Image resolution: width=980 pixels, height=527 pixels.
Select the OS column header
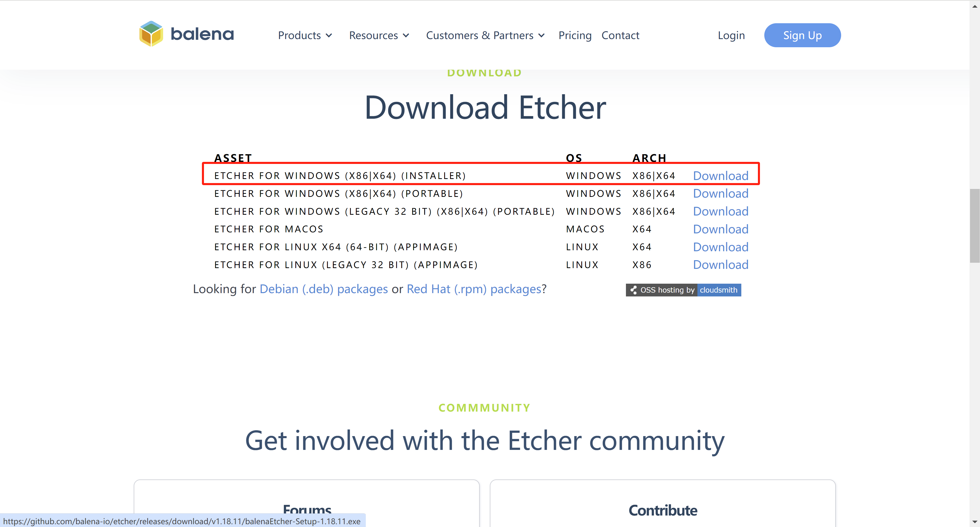574,158
